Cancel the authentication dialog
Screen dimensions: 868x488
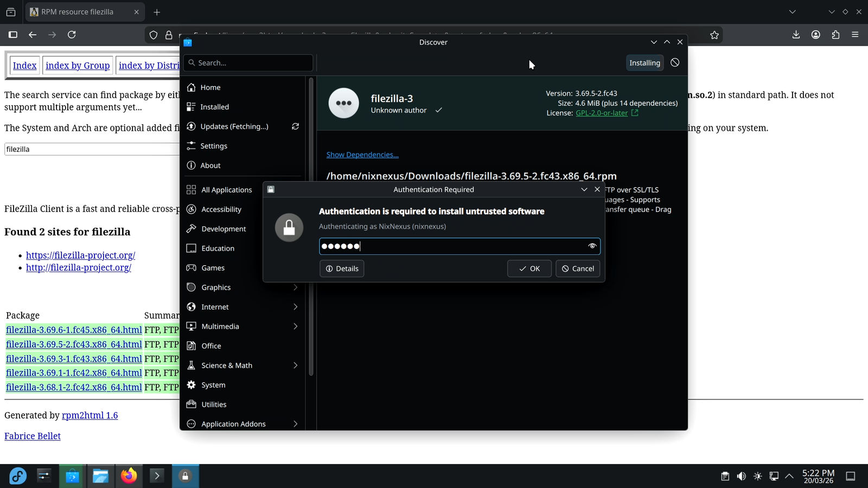[x=578, y=268]
